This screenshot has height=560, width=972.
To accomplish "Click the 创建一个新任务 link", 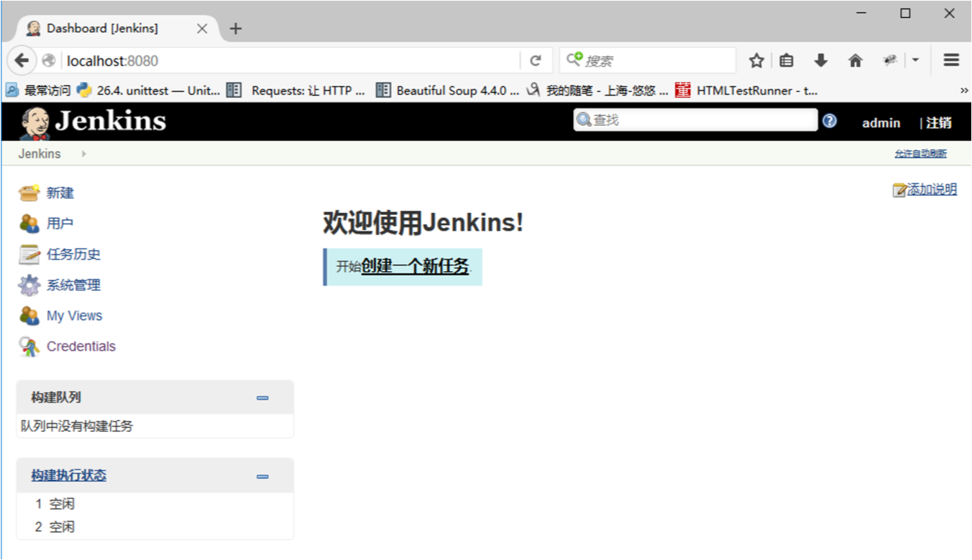I will [415, 266].
